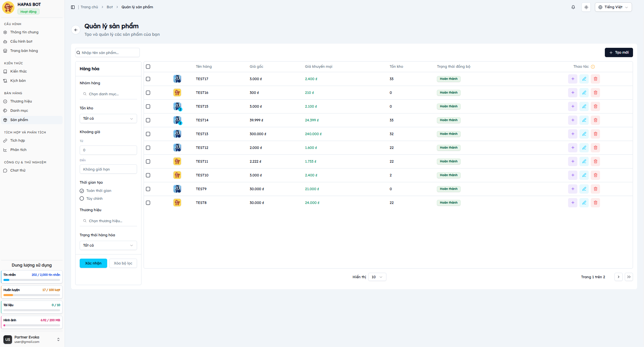Go to Bot breadcrumb link

pyautogui.click(x=110, y=7)
